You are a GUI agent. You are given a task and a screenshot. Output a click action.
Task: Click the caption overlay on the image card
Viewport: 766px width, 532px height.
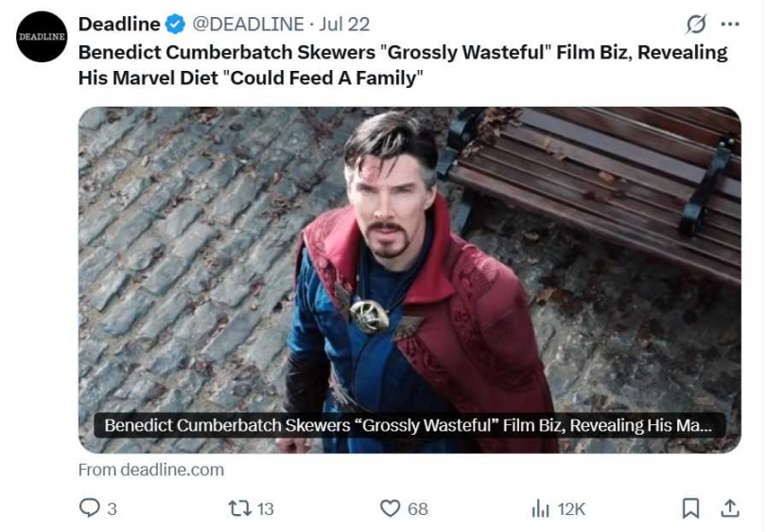point(409,425)
